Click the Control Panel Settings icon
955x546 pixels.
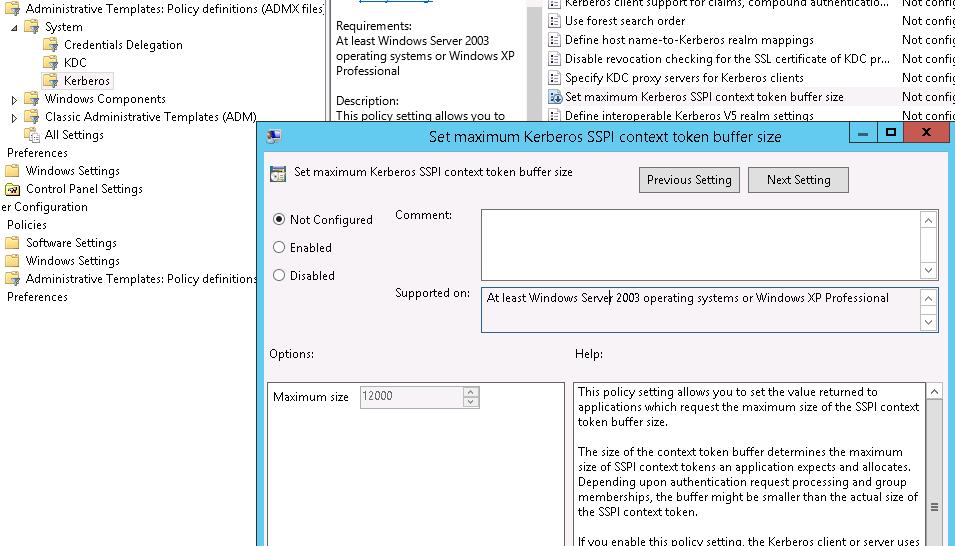pyautogui.click(x=13, y=189)
